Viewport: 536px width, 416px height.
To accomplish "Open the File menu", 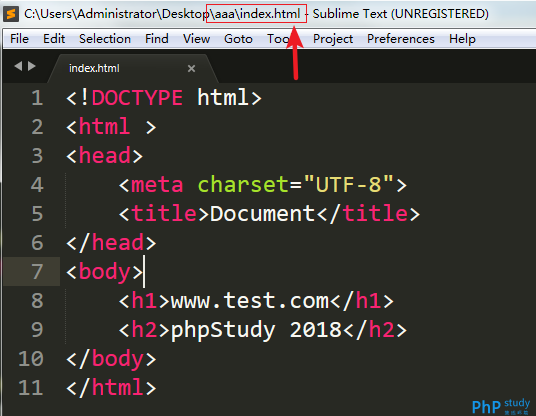I will point(19,39).
